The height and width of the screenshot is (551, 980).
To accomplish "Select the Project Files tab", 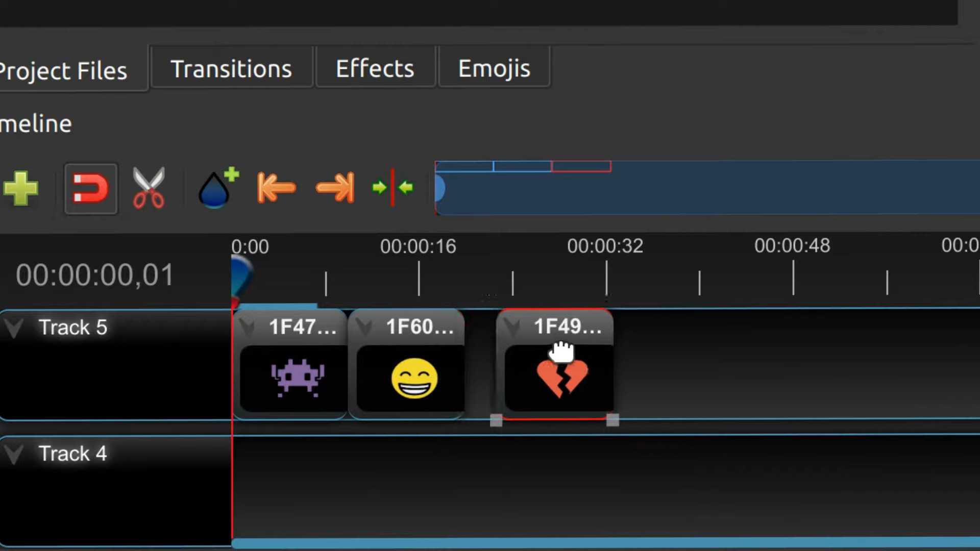I will pyautogui.click(x=64, y=70).
